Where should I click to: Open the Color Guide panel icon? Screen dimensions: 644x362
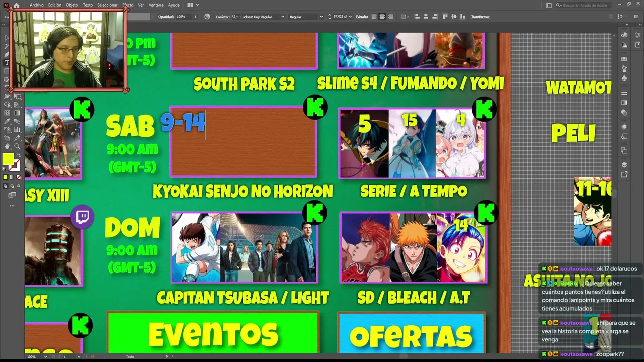[624, 45]
